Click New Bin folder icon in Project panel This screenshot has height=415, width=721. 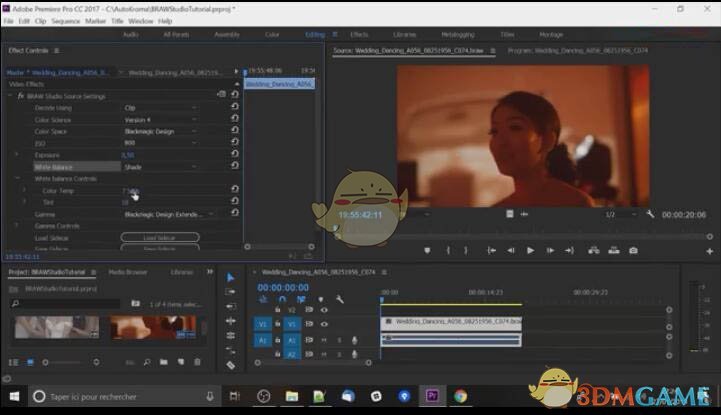click(x=164, y=362)
